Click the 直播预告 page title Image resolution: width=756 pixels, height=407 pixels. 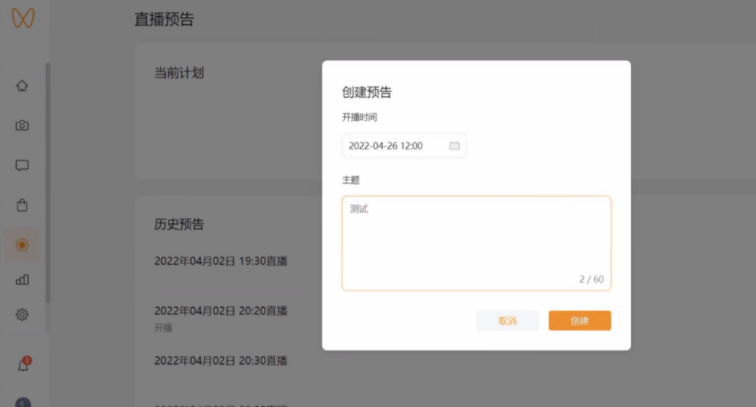(x=164, y=19)
